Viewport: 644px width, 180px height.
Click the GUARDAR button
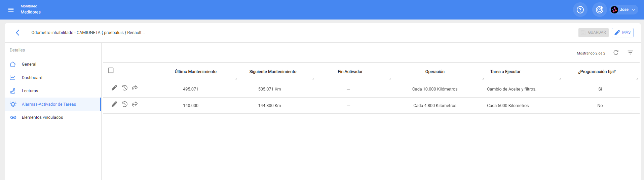(593, 33)
